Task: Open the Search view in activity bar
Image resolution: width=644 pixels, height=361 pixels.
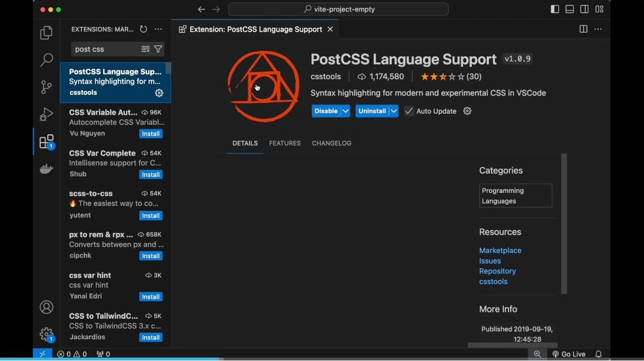Action: [46, 60]
